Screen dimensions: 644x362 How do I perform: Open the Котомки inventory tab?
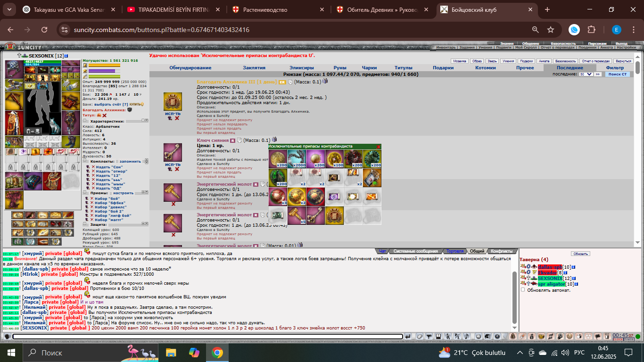tap(486, 68)
